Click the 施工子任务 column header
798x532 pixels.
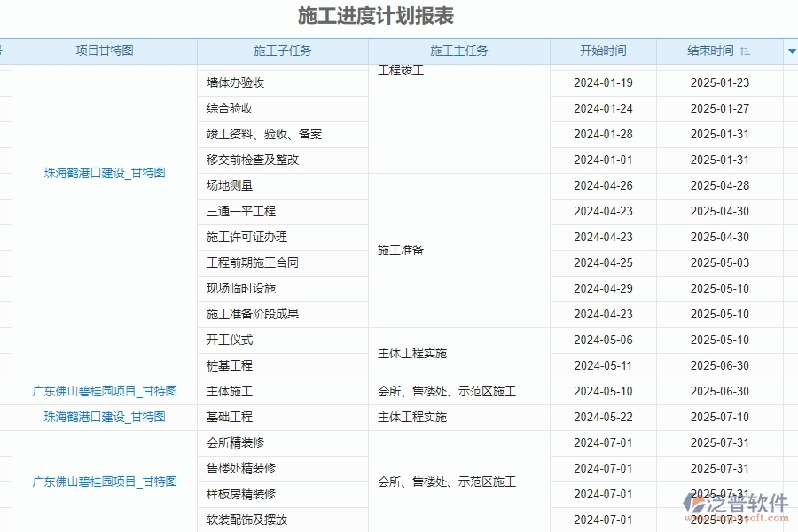(x=282, y=51)
